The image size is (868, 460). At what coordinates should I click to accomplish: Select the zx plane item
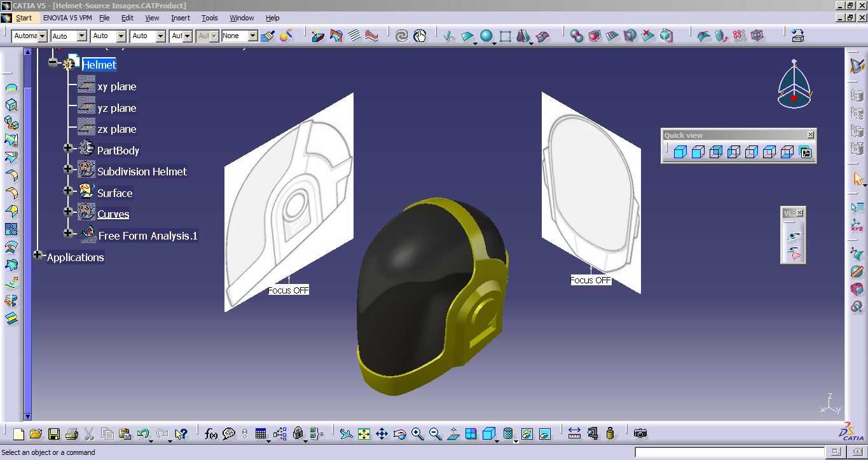117,129
